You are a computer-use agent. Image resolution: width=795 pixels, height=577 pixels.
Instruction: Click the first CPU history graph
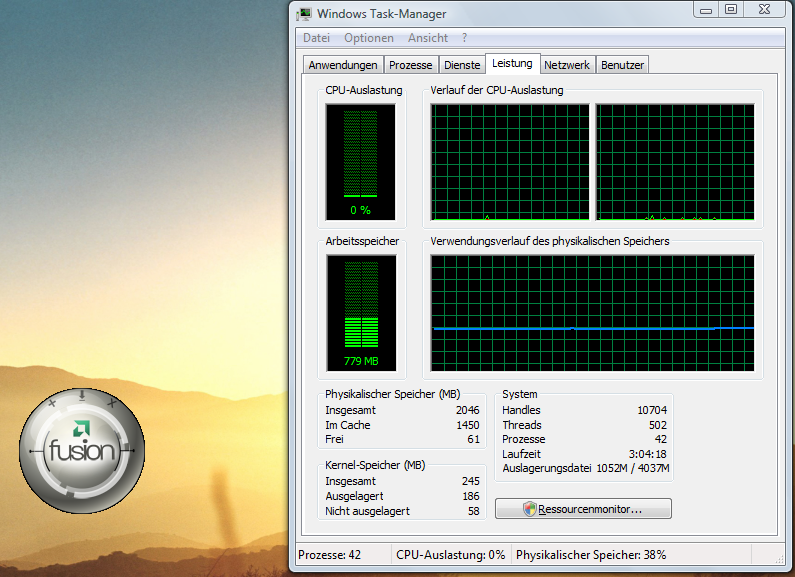coord(510,162)
